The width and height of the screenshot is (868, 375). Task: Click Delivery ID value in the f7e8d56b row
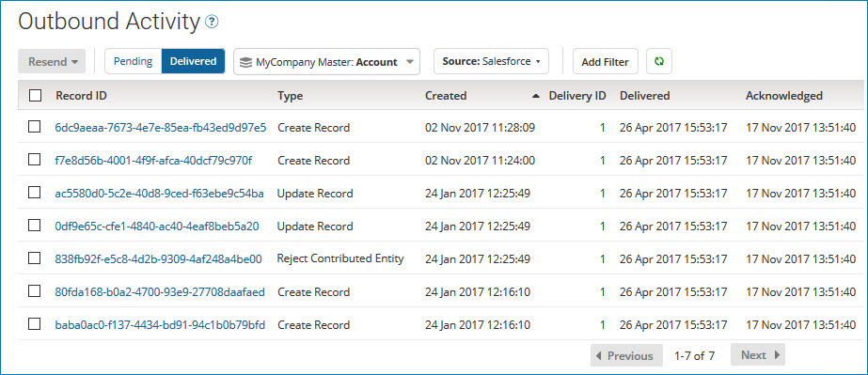[x=602, y=161]
